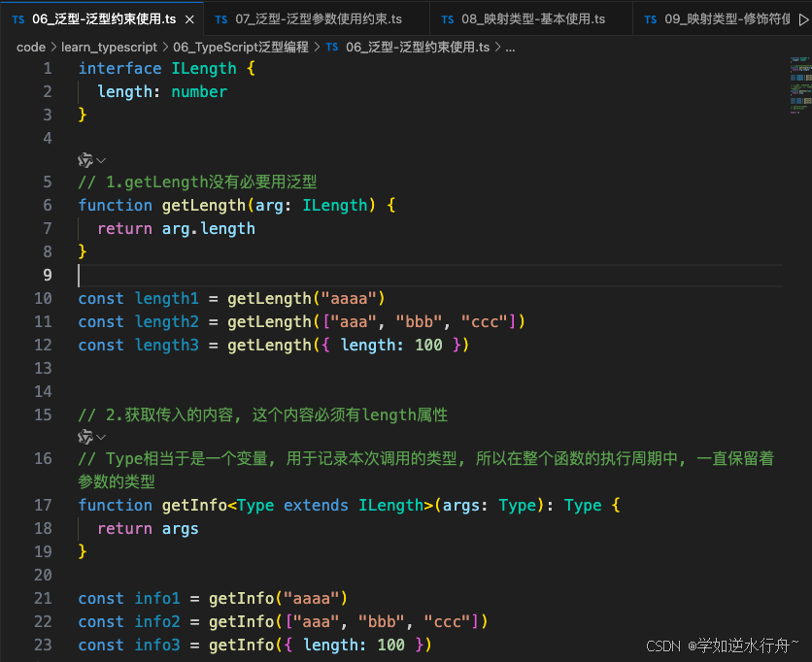The image size is (812, 662).
Task: Select the active 06_泛型-泛型约束使用.ts tab
Action: click(102, 18)
